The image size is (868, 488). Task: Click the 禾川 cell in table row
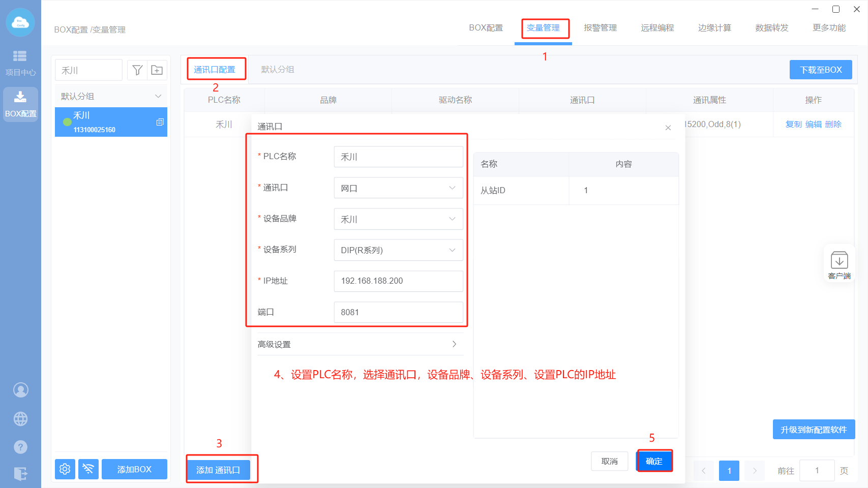click(x=224, y=125)
